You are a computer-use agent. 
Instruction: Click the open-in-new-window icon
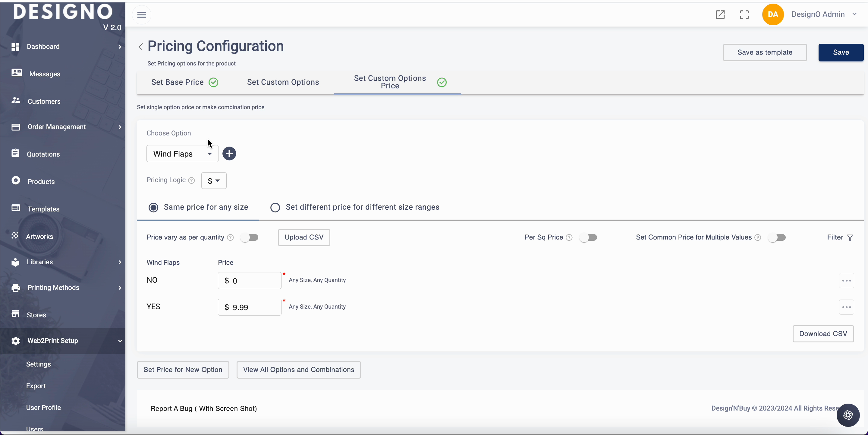tap(720, 14)
